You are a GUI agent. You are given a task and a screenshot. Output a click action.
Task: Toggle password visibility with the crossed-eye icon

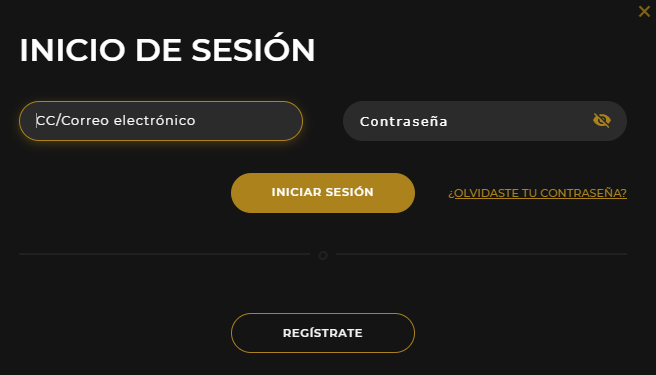coord(602,121)
